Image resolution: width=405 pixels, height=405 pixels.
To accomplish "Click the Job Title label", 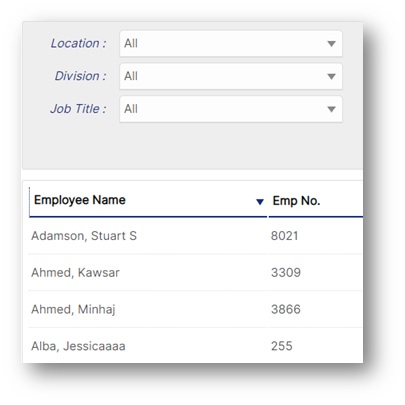I will point(78,109).
